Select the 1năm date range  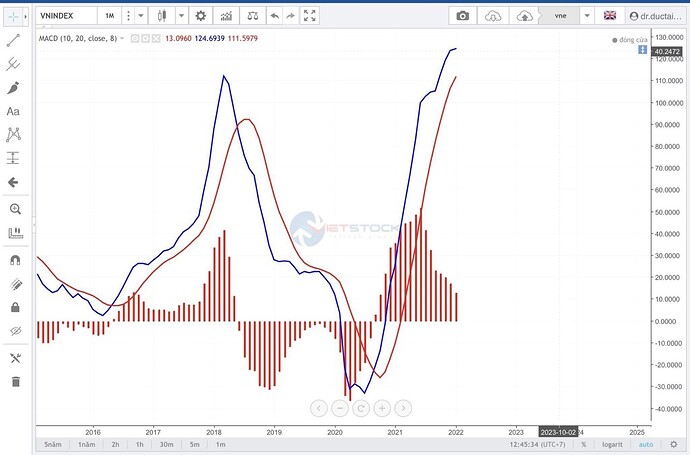(x=87, y=444)
